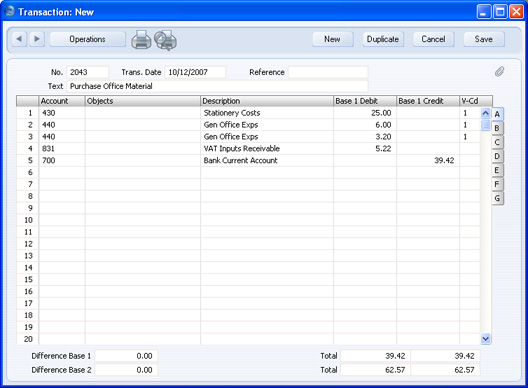Switch to flip tab A

(x=497, y=114)
